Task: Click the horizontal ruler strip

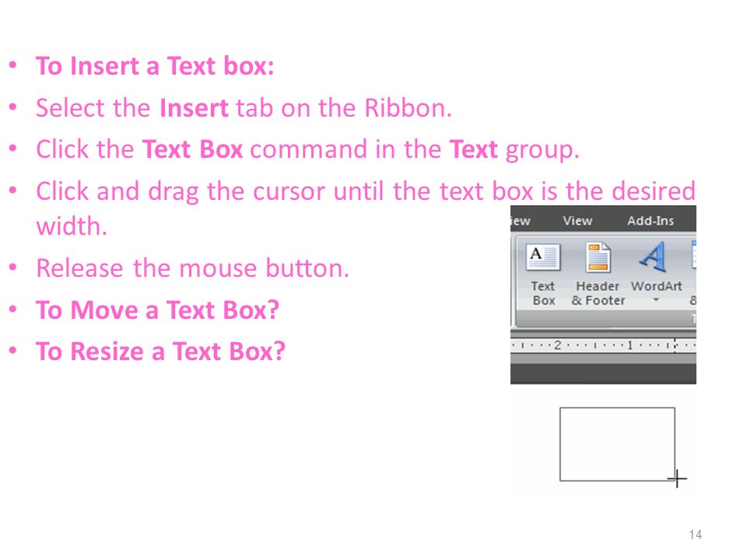Action: pyautogui.click(x=603, y=345)
